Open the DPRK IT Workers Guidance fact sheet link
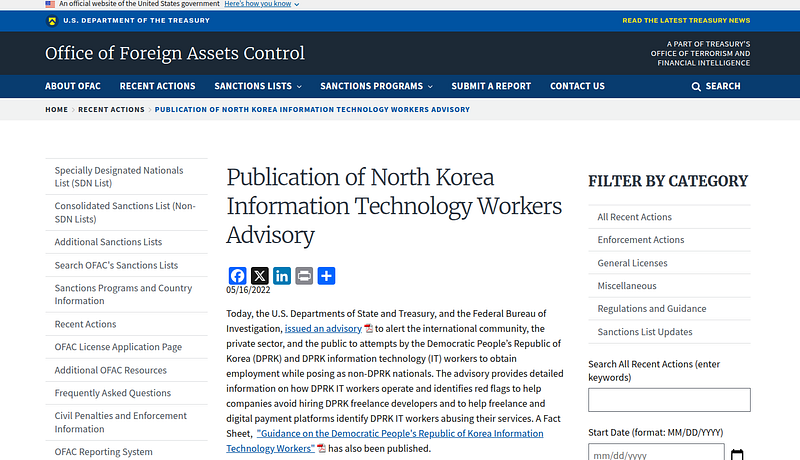The height and width of the screenshot is (460, 800). [x=385, y=441]
